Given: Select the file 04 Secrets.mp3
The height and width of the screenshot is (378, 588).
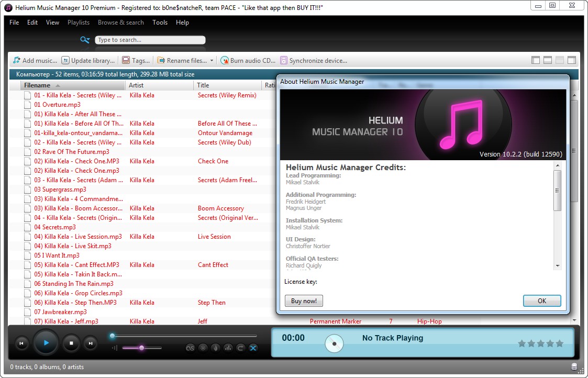Looking at the screenshot, I should [55, 227].
